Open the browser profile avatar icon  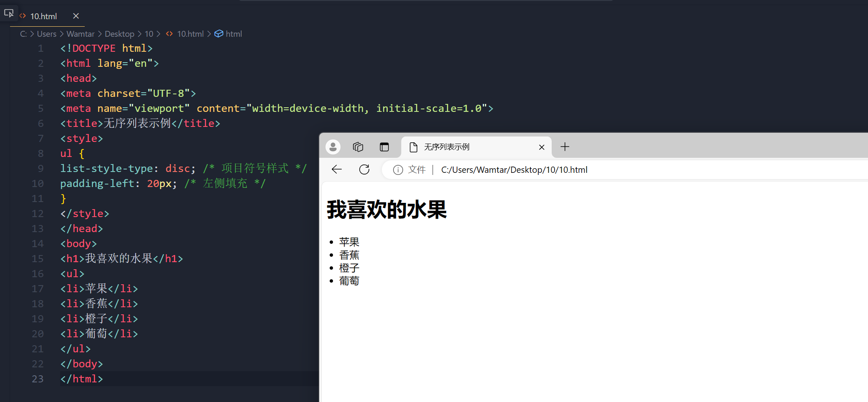click(333, 147)
